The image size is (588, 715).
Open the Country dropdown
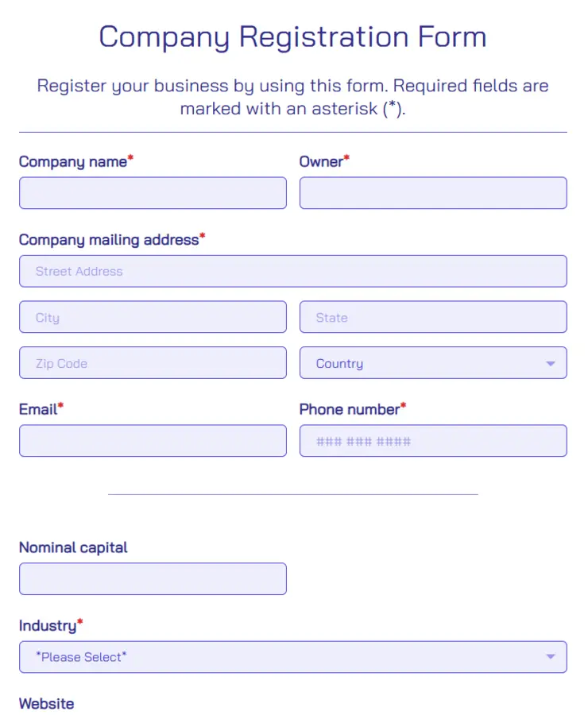click(433, 363)
